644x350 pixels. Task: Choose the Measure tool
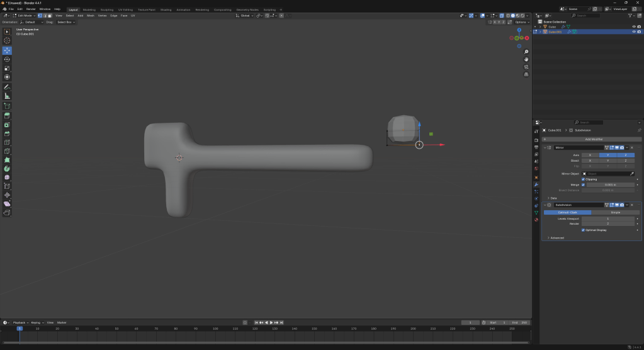click(7, 96)
